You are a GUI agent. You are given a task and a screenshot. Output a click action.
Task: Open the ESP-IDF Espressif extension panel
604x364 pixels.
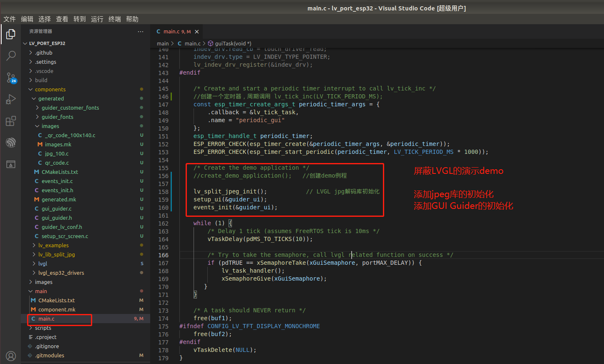(x=10, y=142)
